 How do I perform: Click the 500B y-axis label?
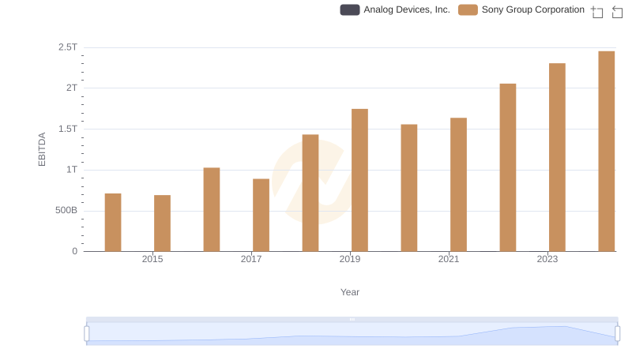tap(66, 210)
